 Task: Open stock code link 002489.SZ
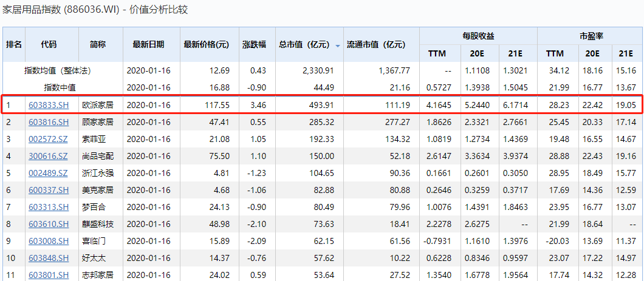click(49, 173)
